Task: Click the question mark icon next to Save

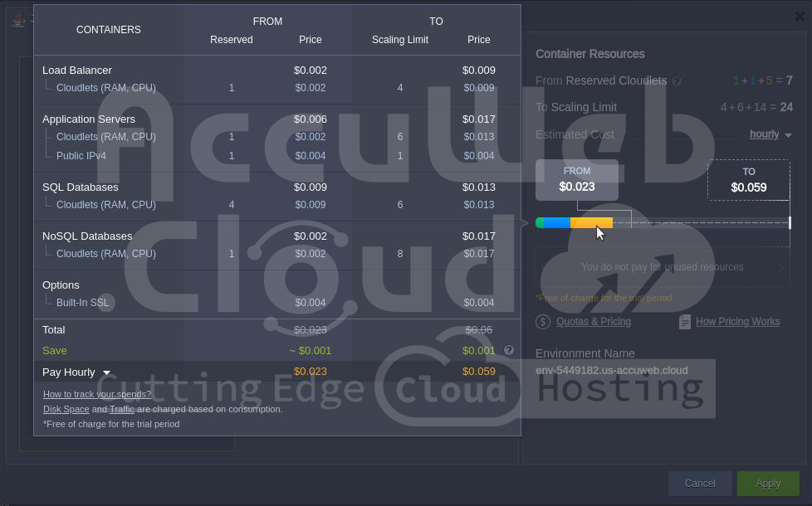Action: [x=509, y=350]
